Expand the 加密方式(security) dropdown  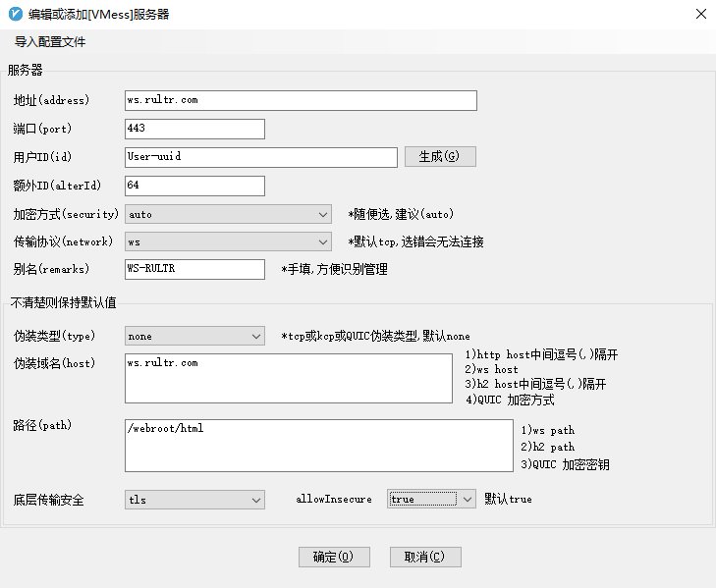pyautogui.click(x=228, y=214)
